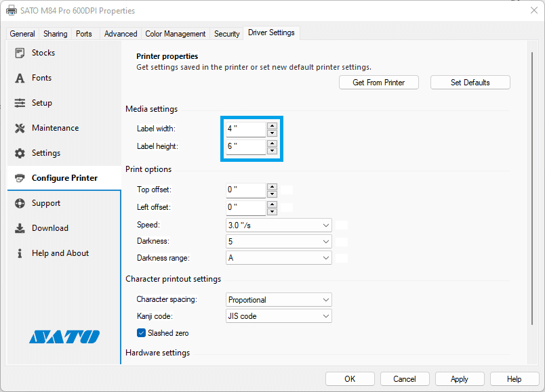Open the Darkness range dropdown
The width and height of the screenshot is (545, 392).
click(x=279, y=258)
